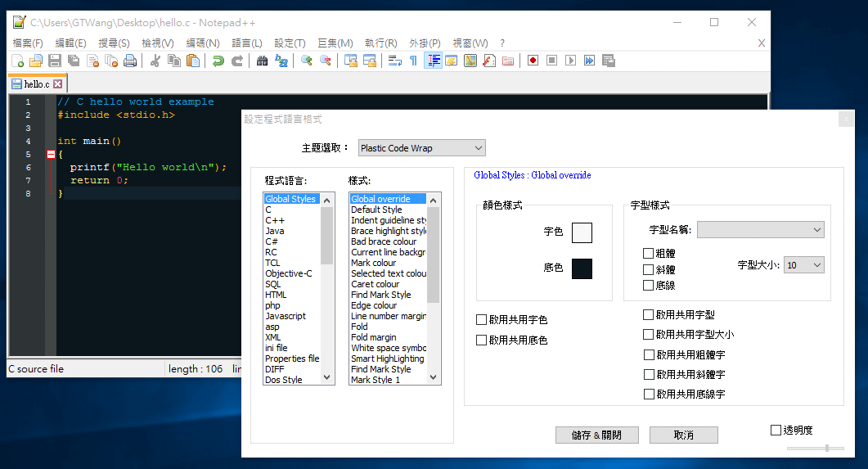Click the Paste clipboard icon
Screen dimensions: 868x469
[x=193, y=61]
